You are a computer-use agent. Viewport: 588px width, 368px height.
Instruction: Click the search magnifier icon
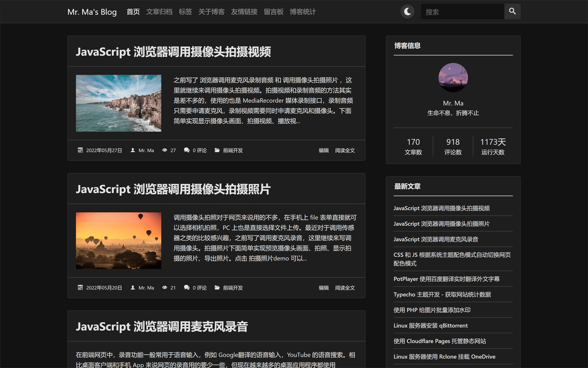[x=512, y=11]
